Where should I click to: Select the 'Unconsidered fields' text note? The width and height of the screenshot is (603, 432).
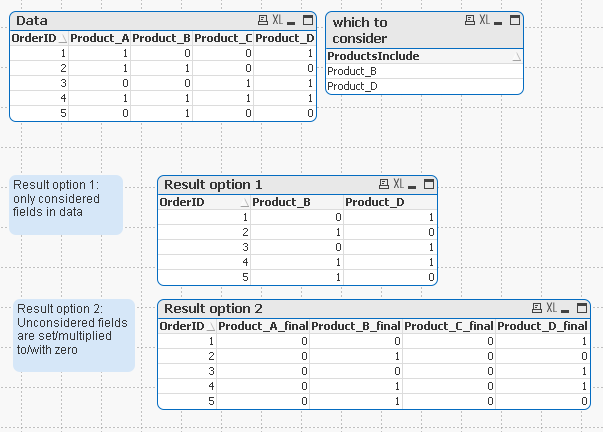tap(73, 336)
